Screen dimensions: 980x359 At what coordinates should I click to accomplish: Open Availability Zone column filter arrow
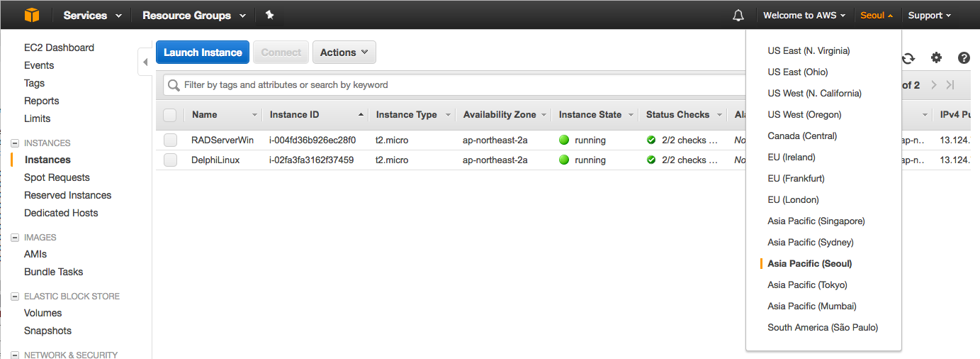tap(544, 115)
